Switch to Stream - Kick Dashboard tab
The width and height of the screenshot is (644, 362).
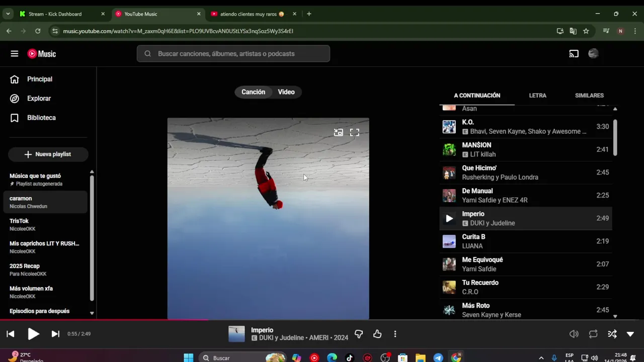tap(62, 14)
